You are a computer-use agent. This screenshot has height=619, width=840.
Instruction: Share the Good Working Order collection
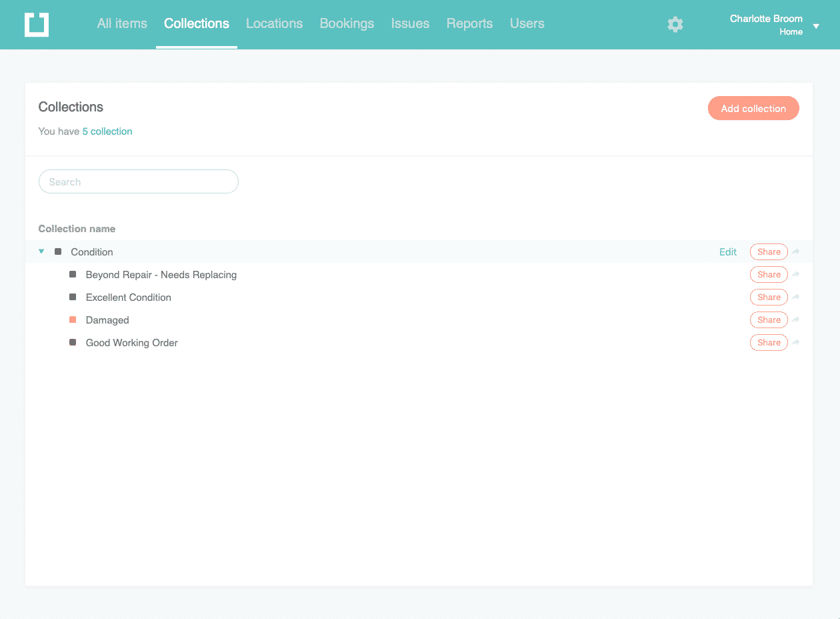click(769, 343)
